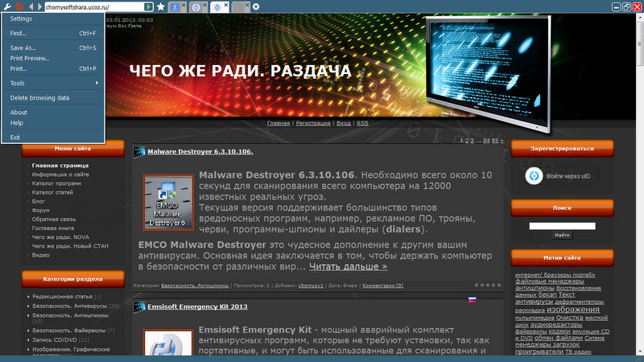Click the page vertical scrollbar
This screenshot has width=644, height=362.
[x=639, y=184]
